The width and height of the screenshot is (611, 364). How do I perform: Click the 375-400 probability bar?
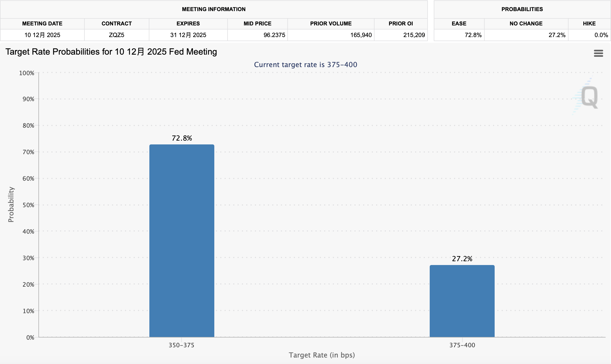click(x=462, y=301)
